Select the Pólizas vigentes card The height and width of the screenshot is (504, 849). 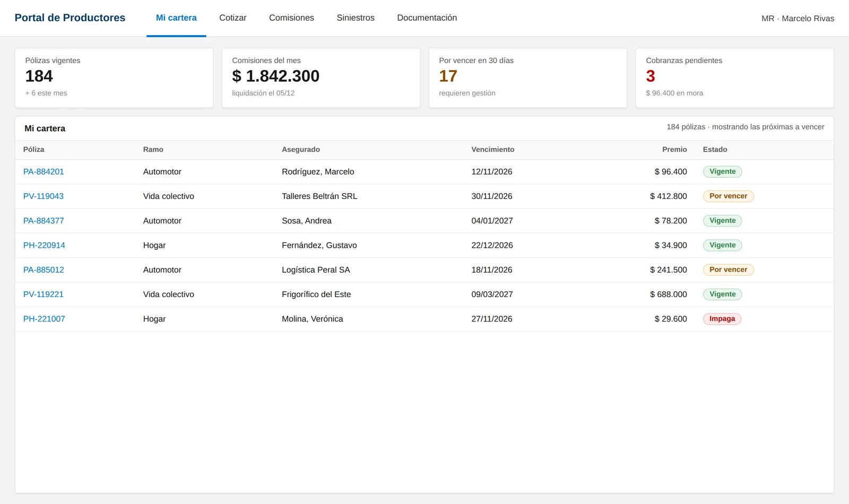pos(114,78)
